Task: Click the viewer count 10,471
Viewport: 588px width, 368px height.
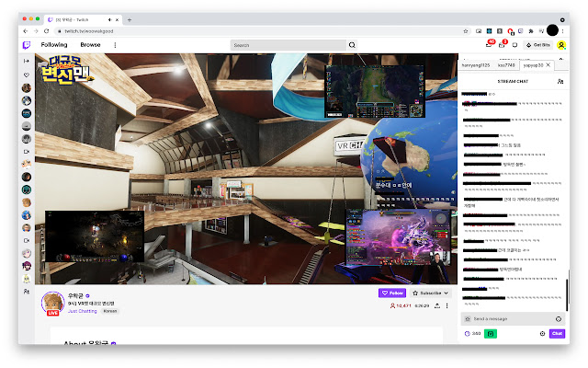Action: [x=401, y=306]
